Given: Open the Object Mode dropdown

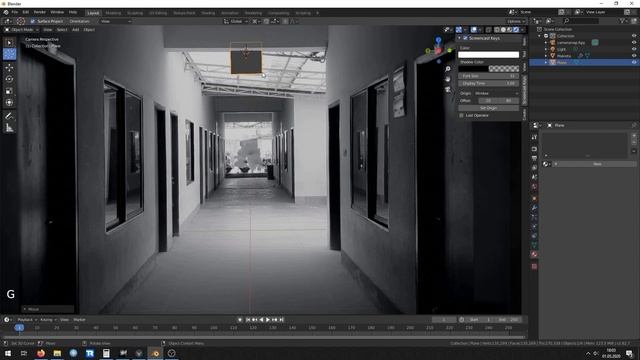Looking at the screenshot, I should (22, 30).
